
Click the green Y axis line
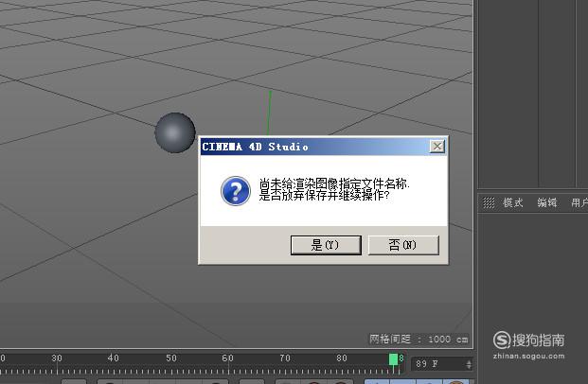(269, 113)
